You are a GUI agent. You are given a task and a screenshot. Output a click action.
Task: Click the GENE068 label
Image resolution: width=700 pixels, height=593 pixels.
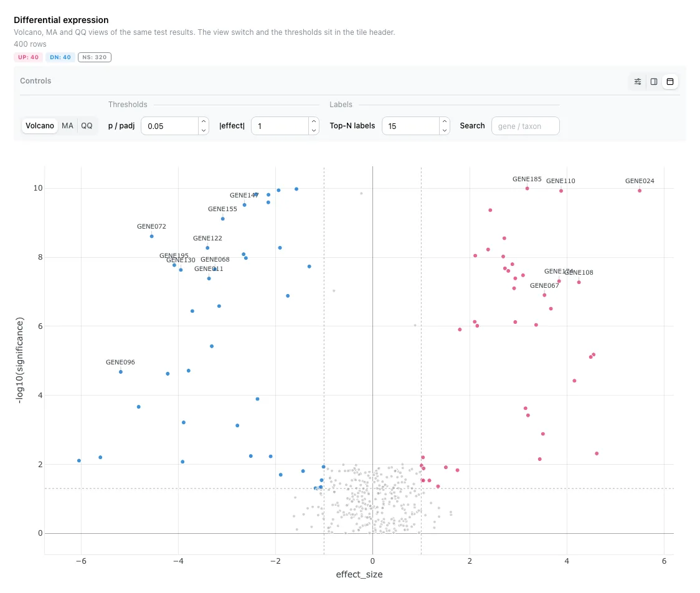pos(215,259)
